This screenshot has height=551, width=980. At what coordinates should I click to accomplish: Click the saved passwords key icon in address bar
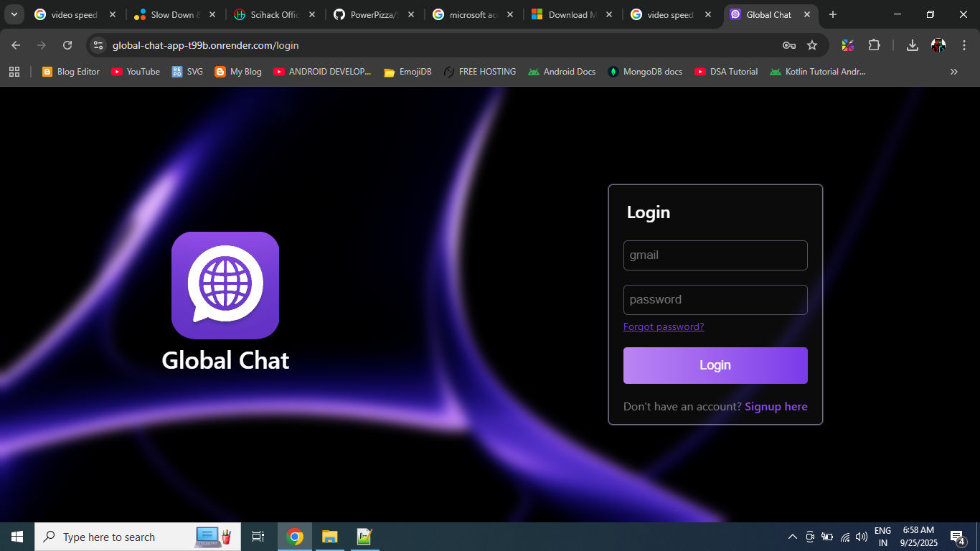(788, 44)
